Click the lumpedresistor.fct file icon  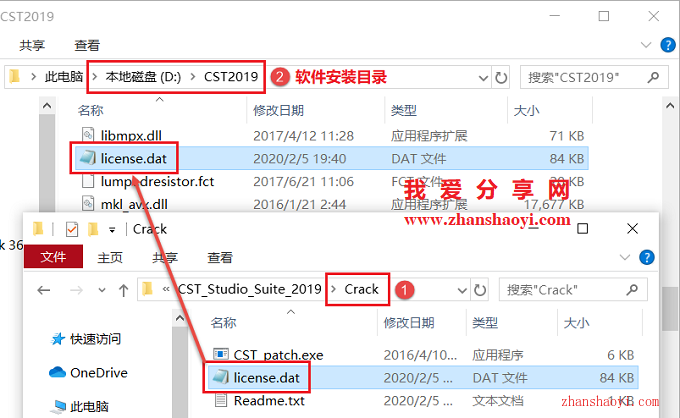click(88, 181)
